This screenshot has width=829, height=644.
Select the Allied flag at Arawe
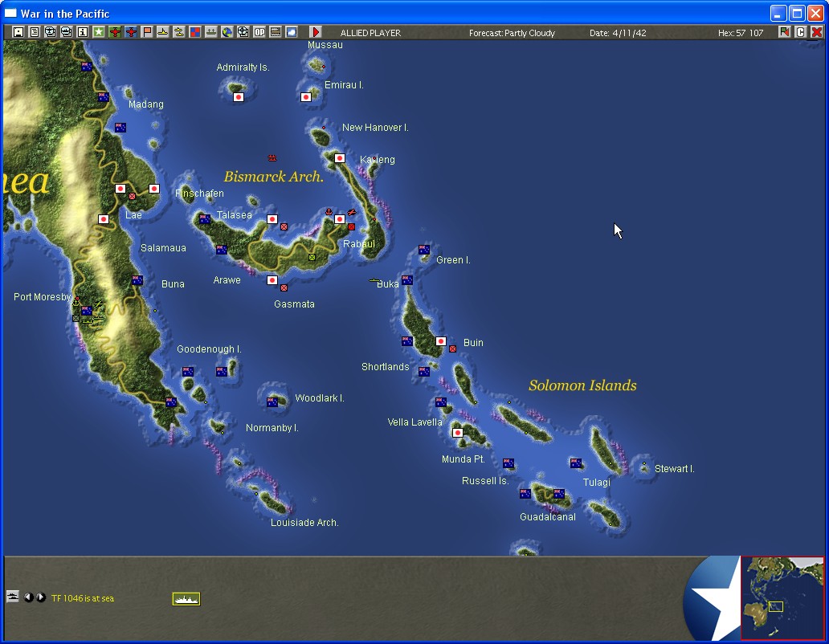pyautogui.click(x=222, y=250)
